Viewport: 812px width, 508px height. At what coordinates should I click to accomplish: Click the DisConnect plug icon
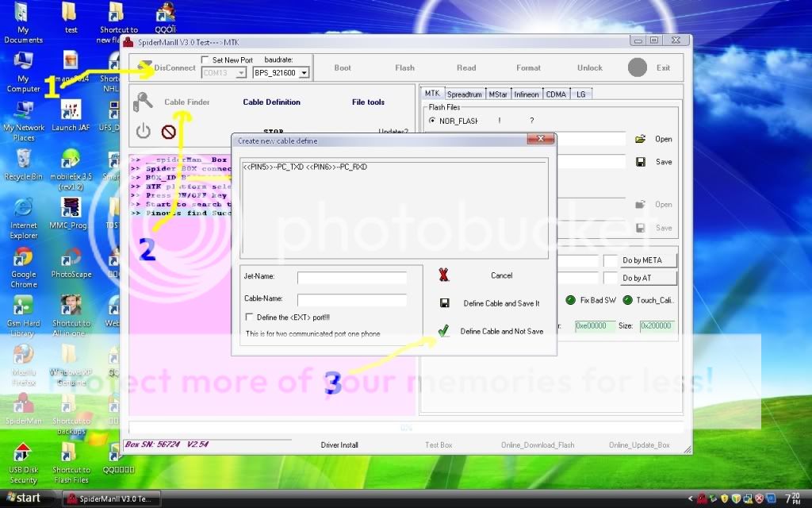point(145,67)
